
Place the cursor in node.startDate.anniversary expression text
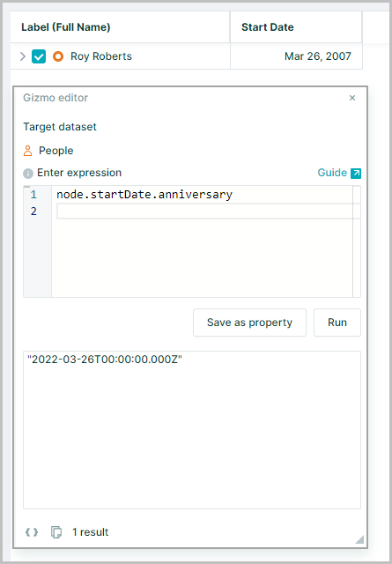point(144,195)
